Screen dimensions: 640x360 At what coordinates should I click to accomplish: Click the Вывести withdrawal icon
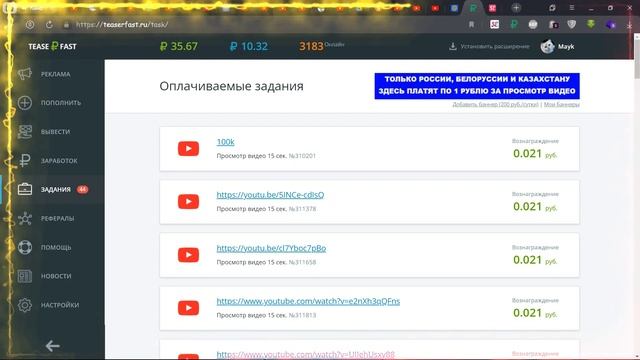[x=24, y=131]
